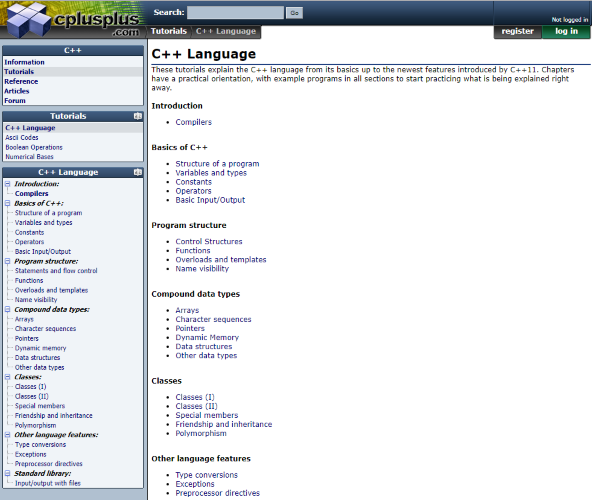
Task: Collapse the Classes tree section
Action: pyautogui.click(x=7, y=377)
